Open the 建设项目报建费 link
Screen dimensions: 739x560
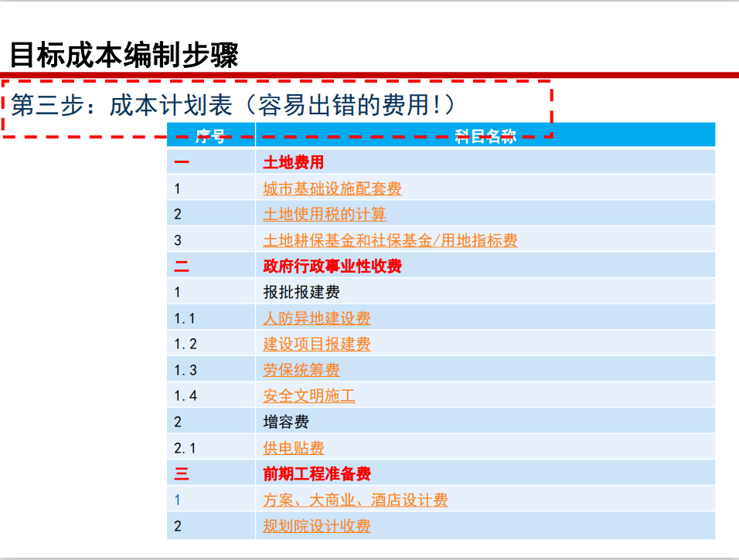(x=316, y=344)
